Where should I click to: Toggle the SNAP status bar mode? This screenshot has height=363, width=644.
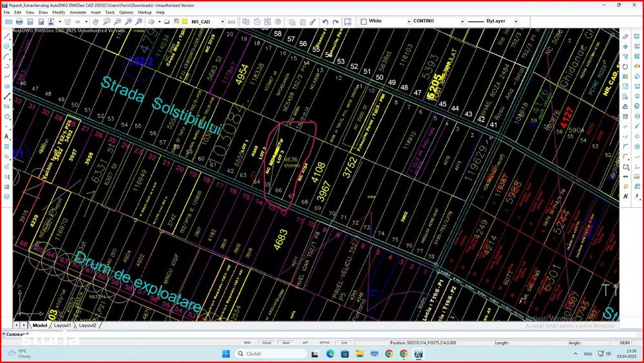[x=286, y=342]
